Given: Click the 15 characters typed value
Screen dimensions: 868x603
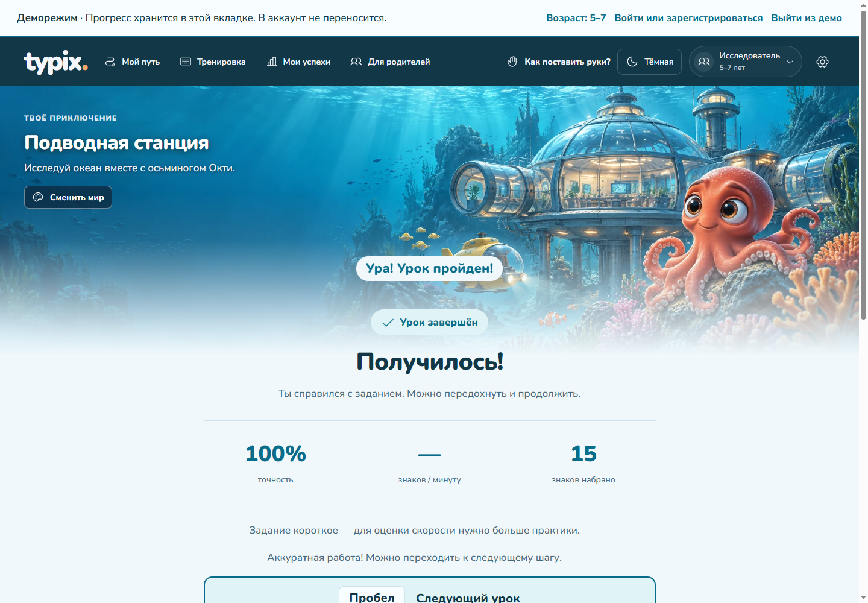Looking at the screenshot, I should pyautogui.click(x=583, y=454).
